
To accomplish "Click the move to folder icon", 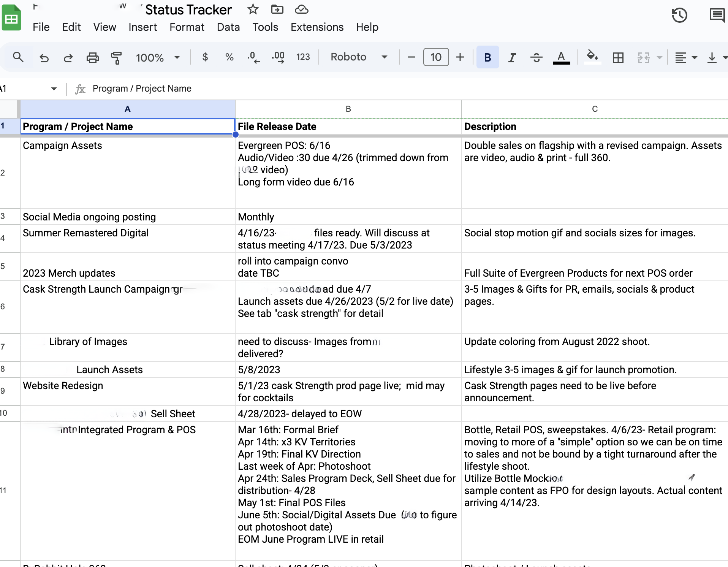I will (x=277, y=9).
